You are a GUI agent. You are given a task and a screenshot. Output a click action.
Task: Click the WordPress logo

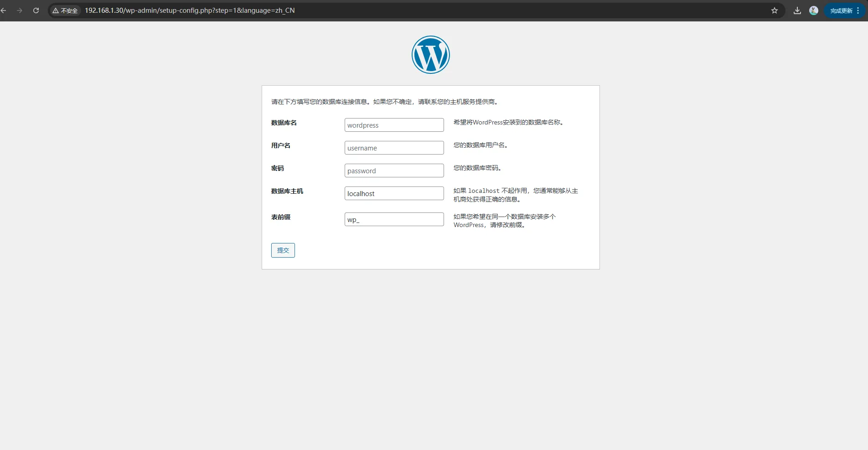click(431, 55)
